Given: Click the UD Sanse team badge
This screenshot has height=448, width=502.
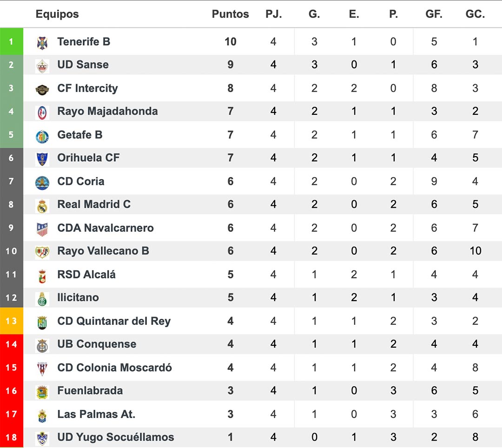Looking at the screenshot, I should [42, 66].
